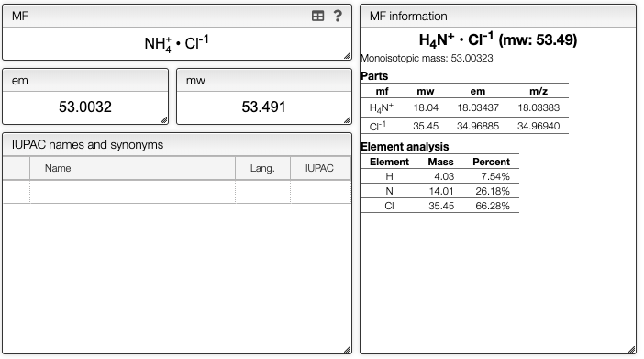Select the em value 18.03437

(478, 107)
